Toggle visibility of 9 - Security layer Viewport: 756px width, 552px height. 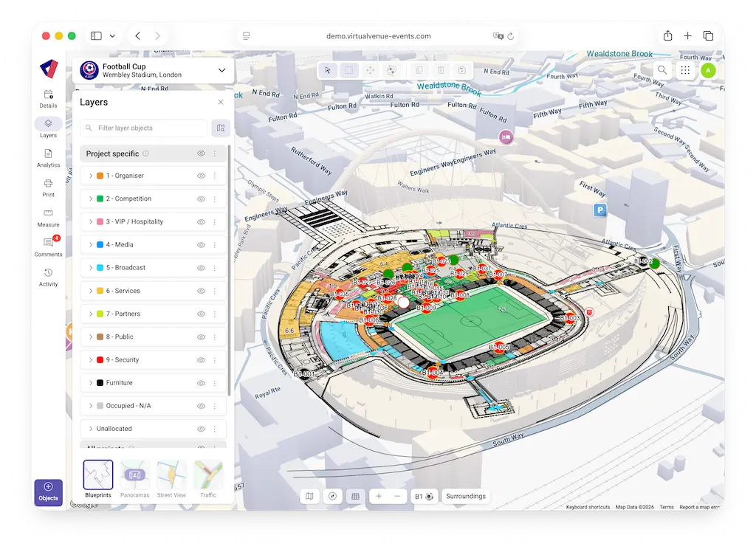[201, 360]
